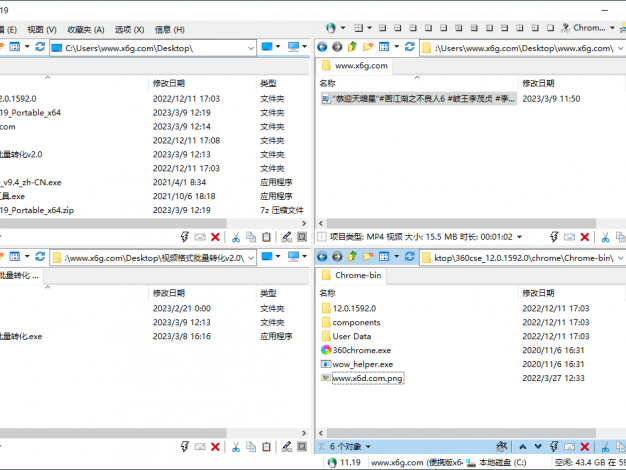
Task: Click paste clipboard icon in top-left pane toolbar
Action: [266, 237]
